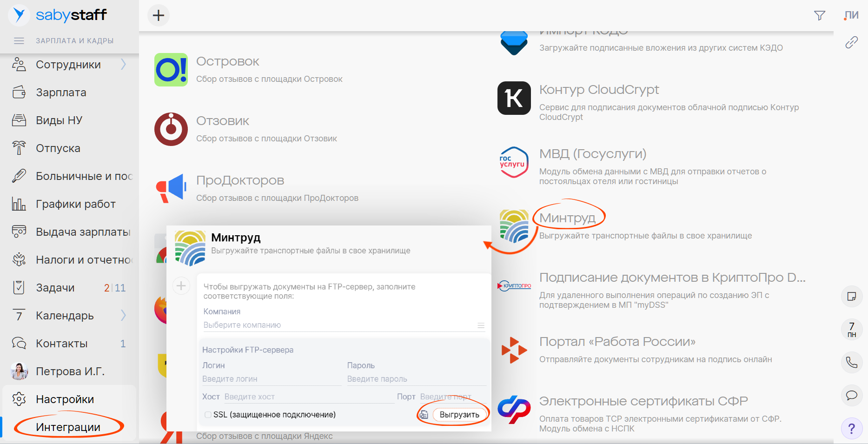Open the link chain icon on right

click(x=851, y=42)
